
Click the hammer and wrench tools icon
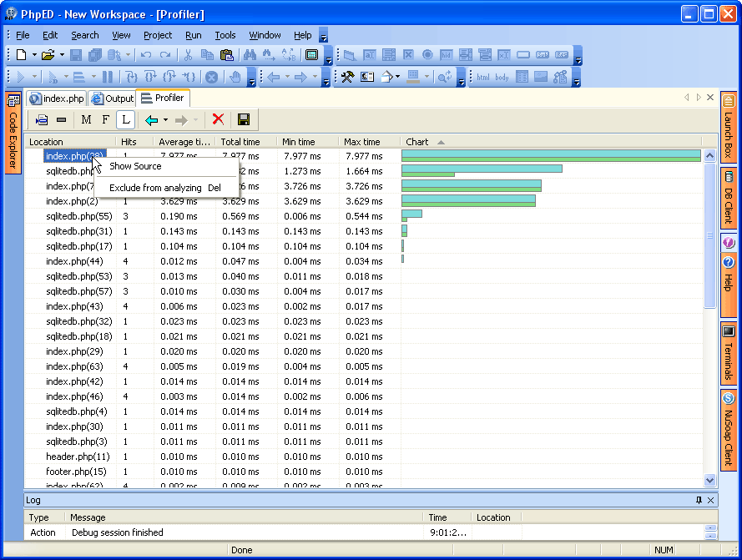point(347,77)
